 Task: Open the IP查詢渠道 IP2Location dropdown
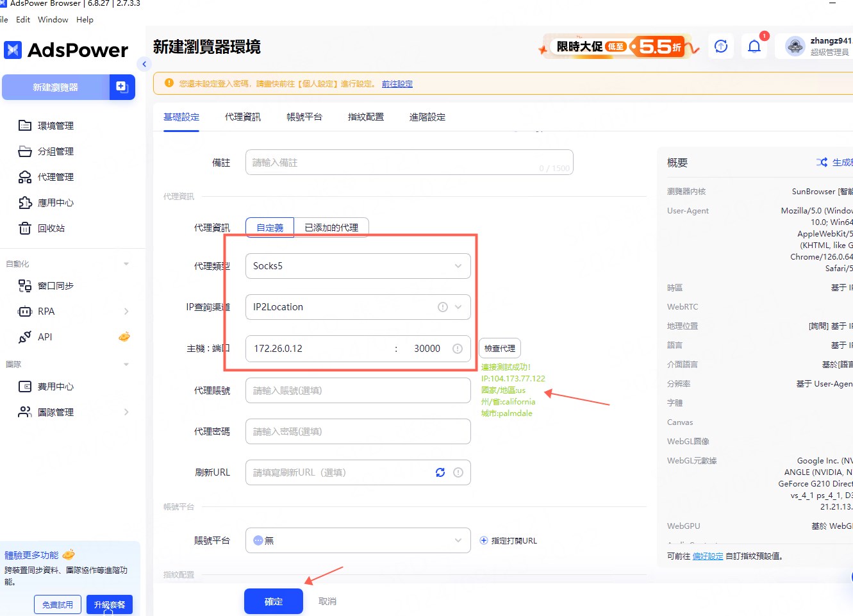click(x=358, y=307)
